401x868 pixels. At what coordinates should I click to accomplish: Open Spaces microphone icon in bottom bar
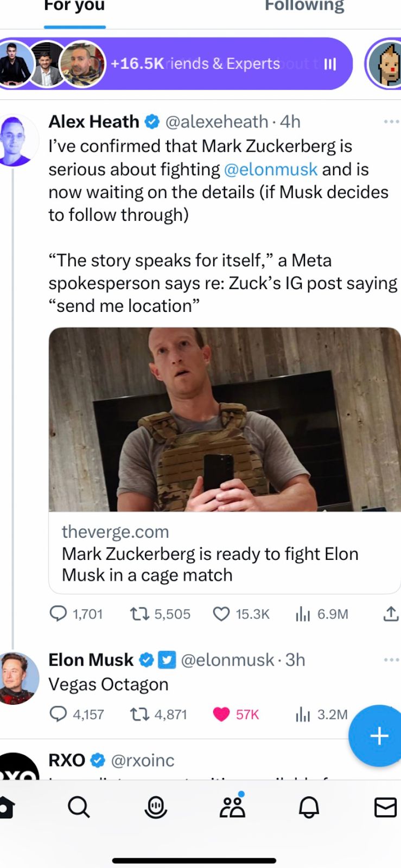156,807
